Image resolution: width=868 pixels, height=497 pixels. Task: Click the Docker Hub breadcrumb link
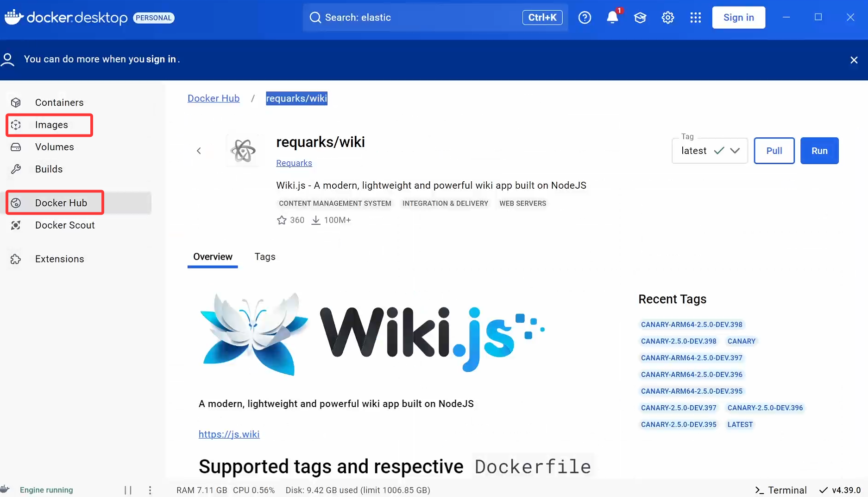[x=214, y=98]
